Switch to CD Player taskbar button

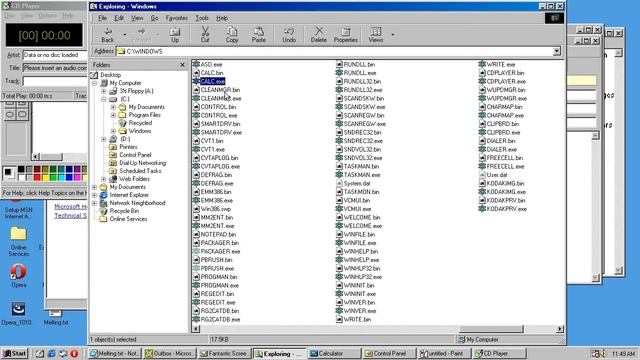(499, 353)
